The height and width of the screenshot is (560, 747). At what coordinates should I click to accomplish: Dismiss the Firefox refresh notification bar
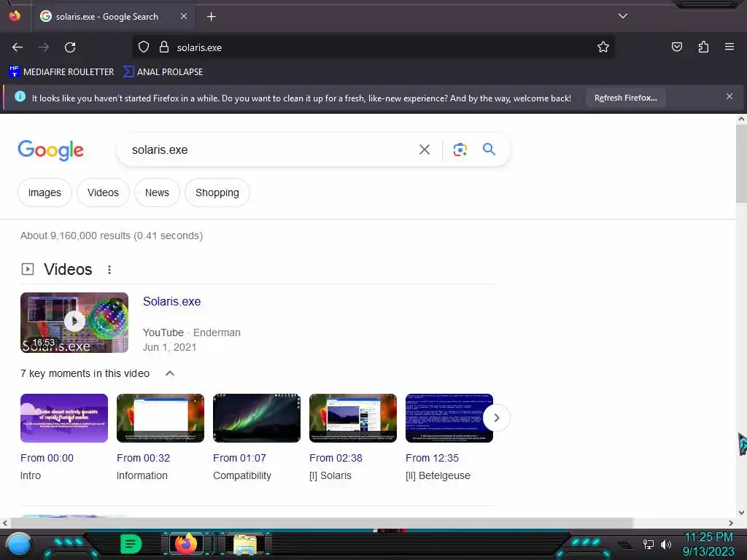pos(729,97)
